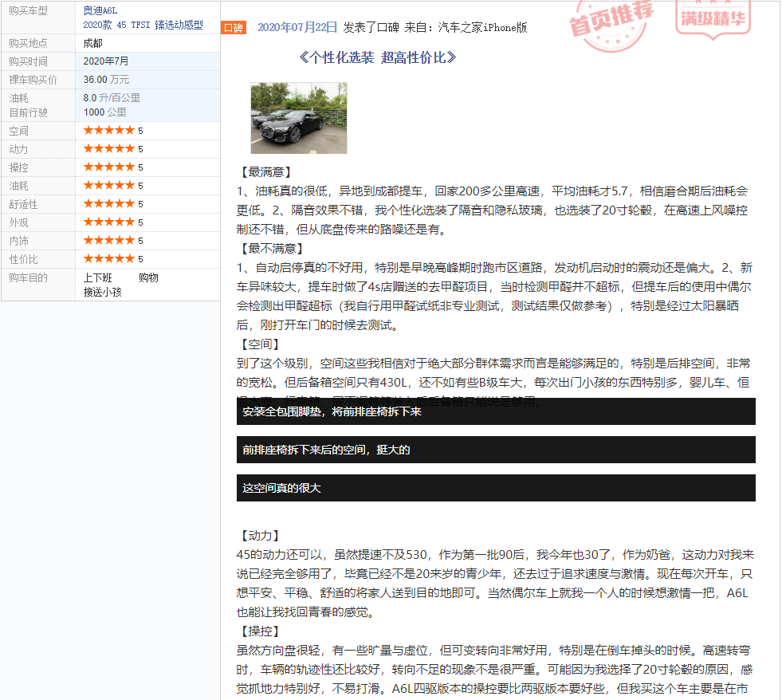Click the 购买车型 row label
Screen dimensions: 782x700
(x=29, y=11)
